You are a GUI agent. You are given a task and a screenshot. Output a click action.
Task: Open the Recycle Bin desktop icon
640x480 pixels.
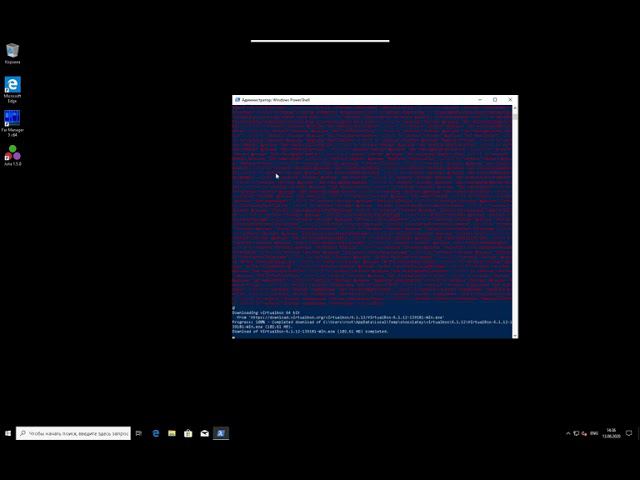coord(12,53)
